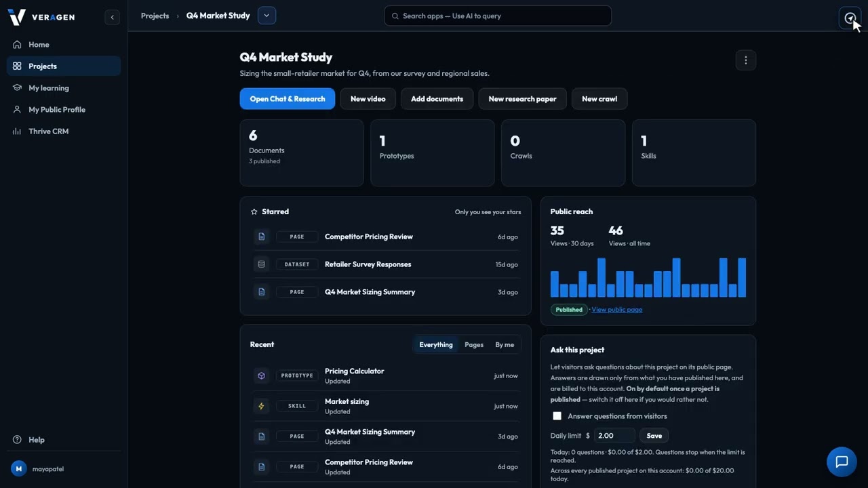Click the New research paper button
The image size is (868, 488).
click(523, 99)
